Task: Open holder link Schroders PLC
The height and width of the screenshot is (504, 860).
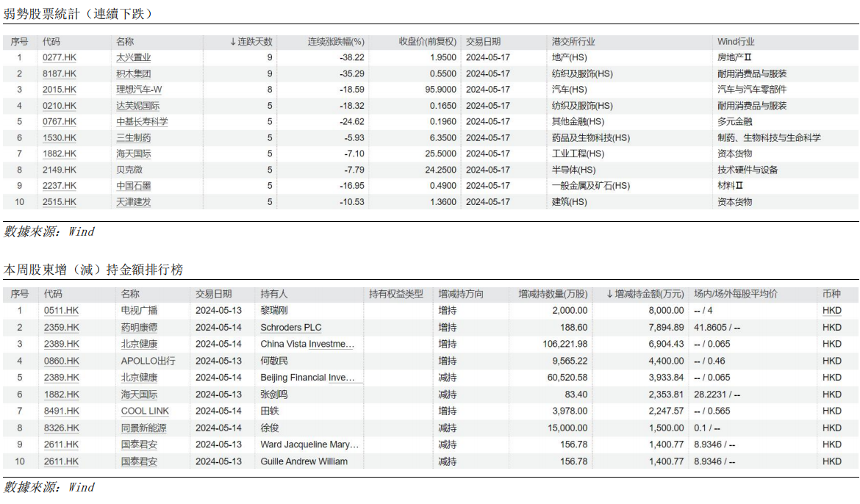Action: click(x=290, y=328)
